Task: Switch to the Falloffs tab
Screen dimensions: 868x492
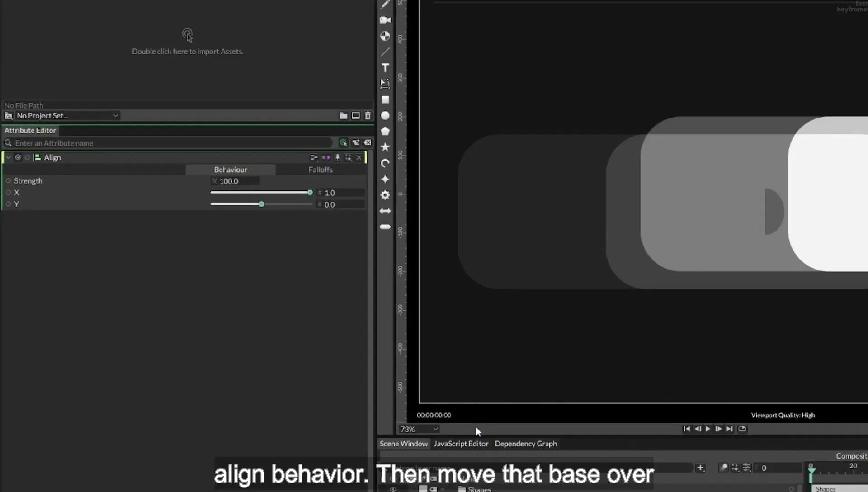Action: [321, 170]
